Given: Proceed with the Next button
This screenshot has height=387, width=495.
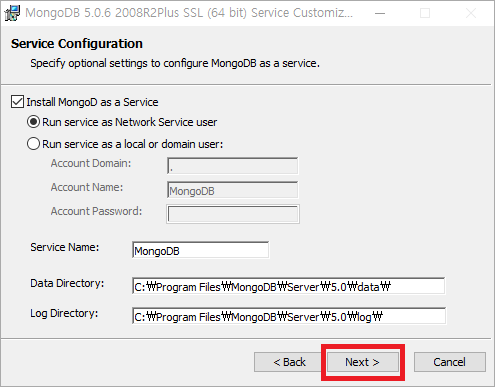Looking at the screenshot, I should tap(363, 362).
